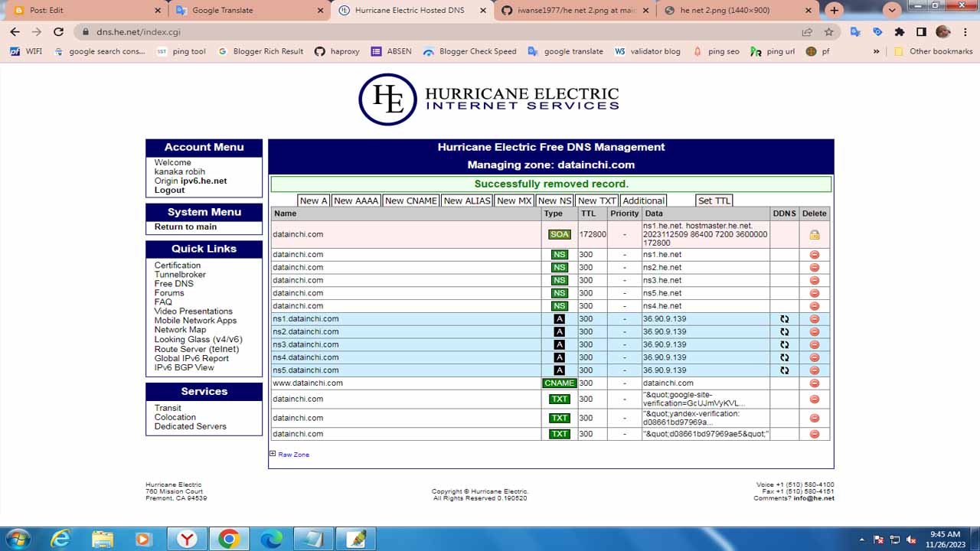Delete the ns4.he.net NS record
The width and height of the screenshot is (980, 551).
pyautogui.click(x=814, y=306)
